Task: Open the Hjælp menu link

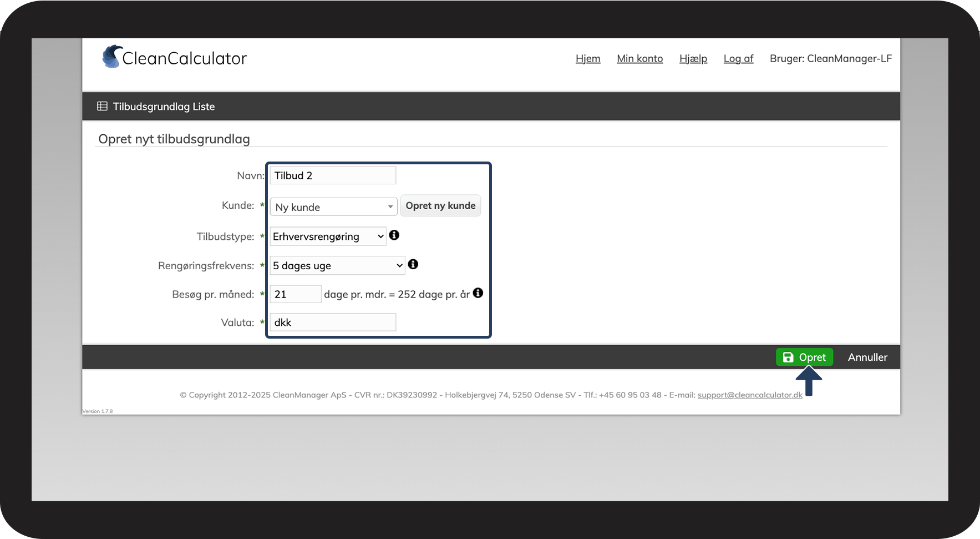Action: (x=693, y=59)
